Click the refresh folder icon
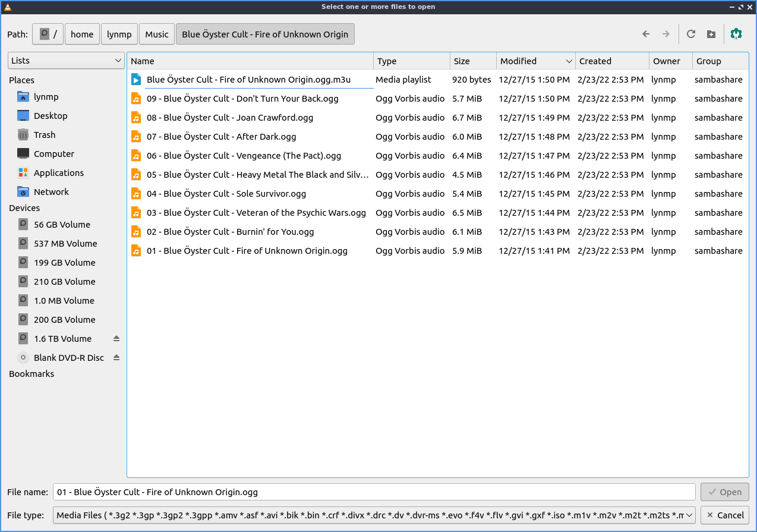757x532 pixels. coord(690,34)
